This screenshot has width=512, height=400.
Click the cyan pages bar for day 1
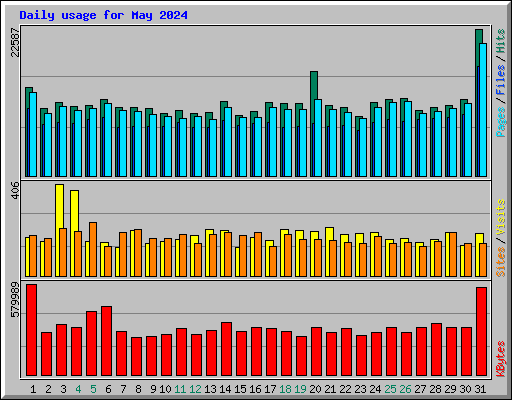33,134
